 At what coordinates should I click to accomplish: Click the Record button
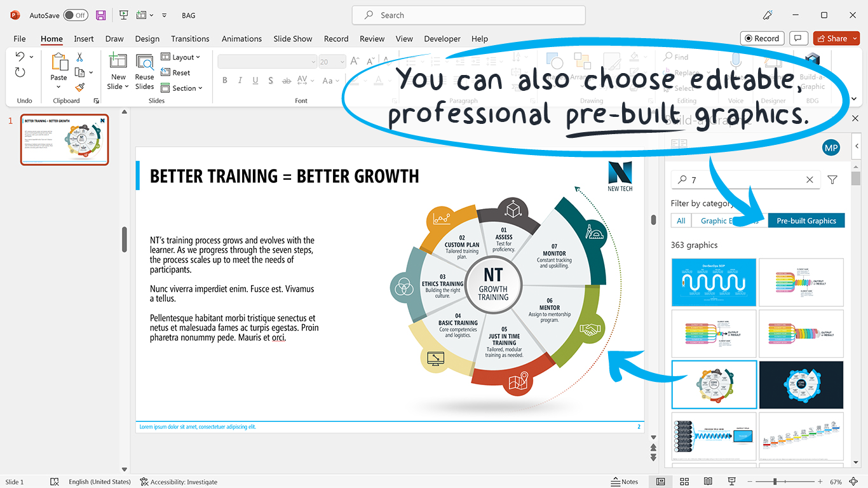(762, 38)
